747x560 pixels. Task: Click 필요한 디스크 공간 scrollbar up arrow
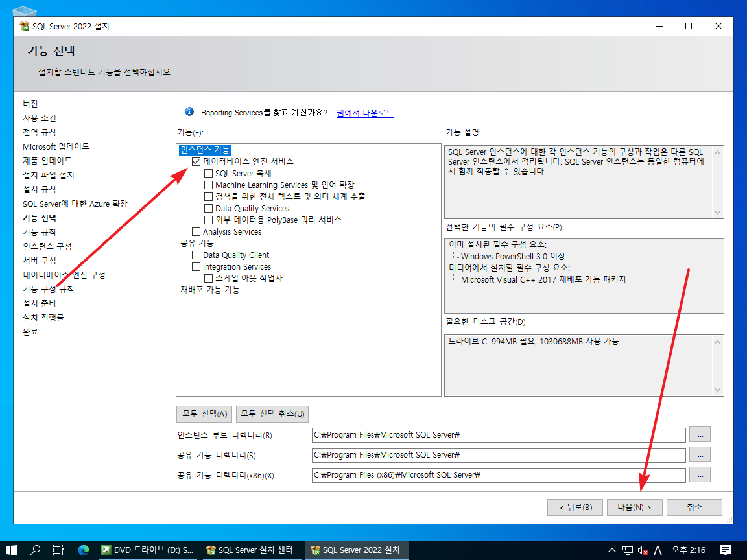tap(717, 342)
